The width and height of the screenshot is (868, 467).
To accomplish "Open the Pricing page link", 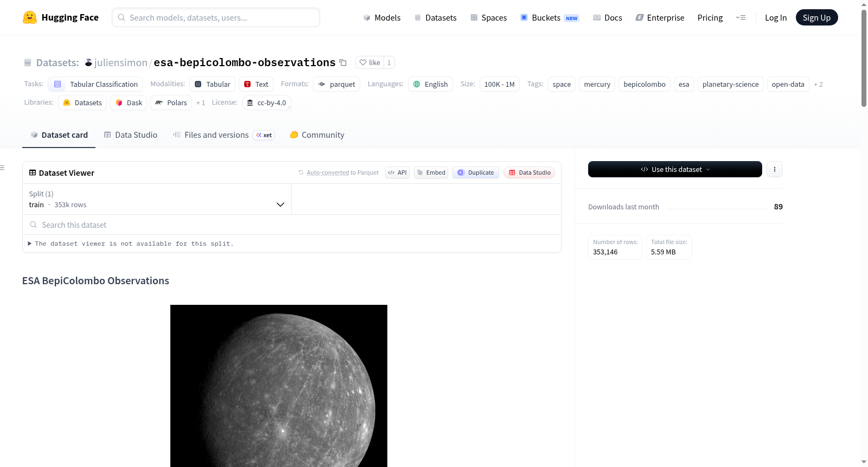I will point(710,18).
